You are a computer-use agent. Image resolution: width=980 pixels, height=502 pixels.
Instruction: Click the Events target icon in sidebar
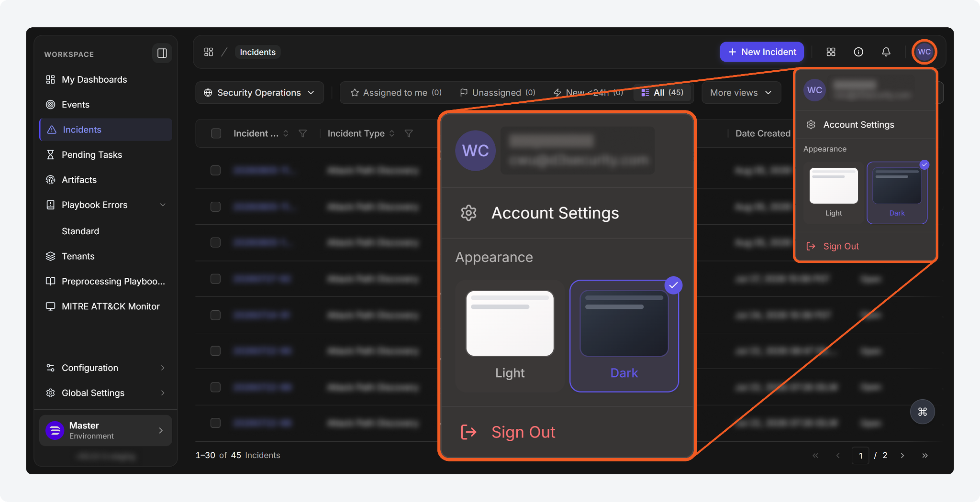(x=50, y=104)
